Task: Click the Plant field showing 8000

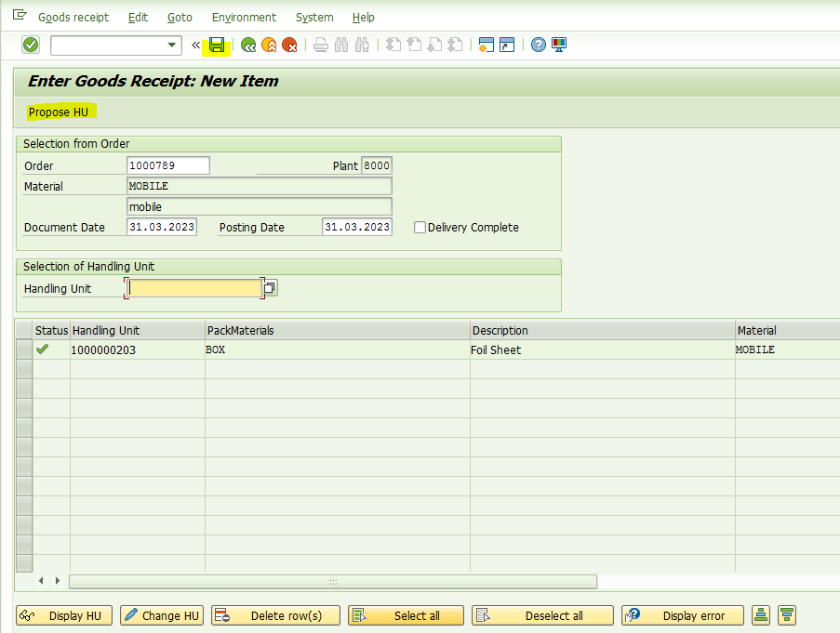Action: (377, 165)
